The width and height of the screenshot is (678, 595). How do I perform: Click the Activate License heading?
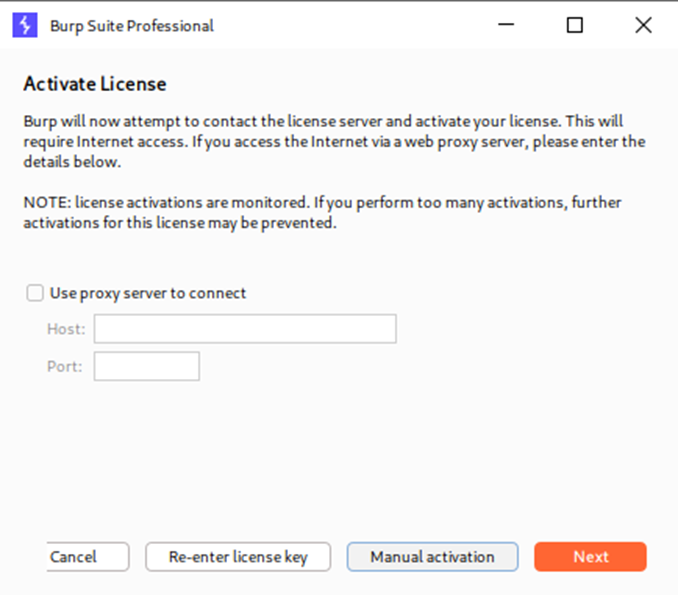95,84
